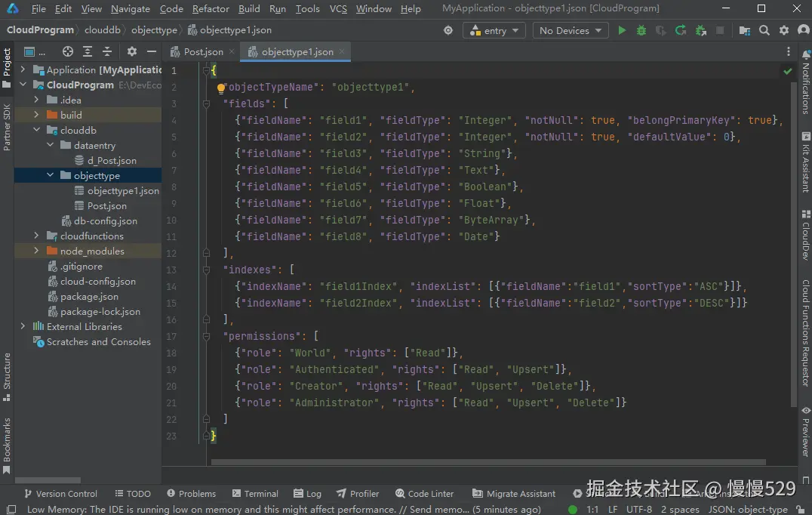Click Expand All icon in project panel
Viewport: 812px width, 515px height.
click(88, 51)
